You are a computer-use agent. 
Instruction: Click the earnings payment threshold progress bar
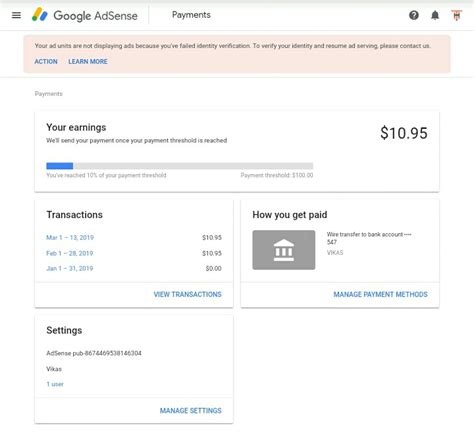pyautogui.click(x=180, y=166)
